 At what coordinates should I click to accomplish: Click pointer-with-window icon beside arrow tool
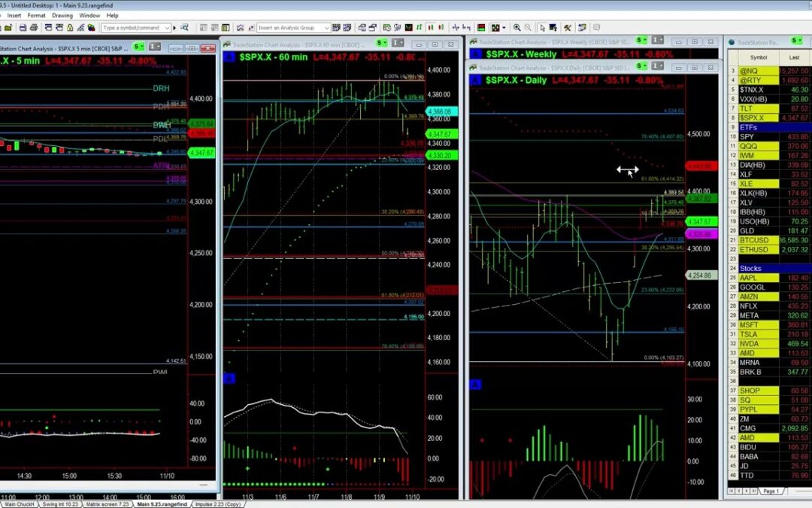tap(553, 28)
